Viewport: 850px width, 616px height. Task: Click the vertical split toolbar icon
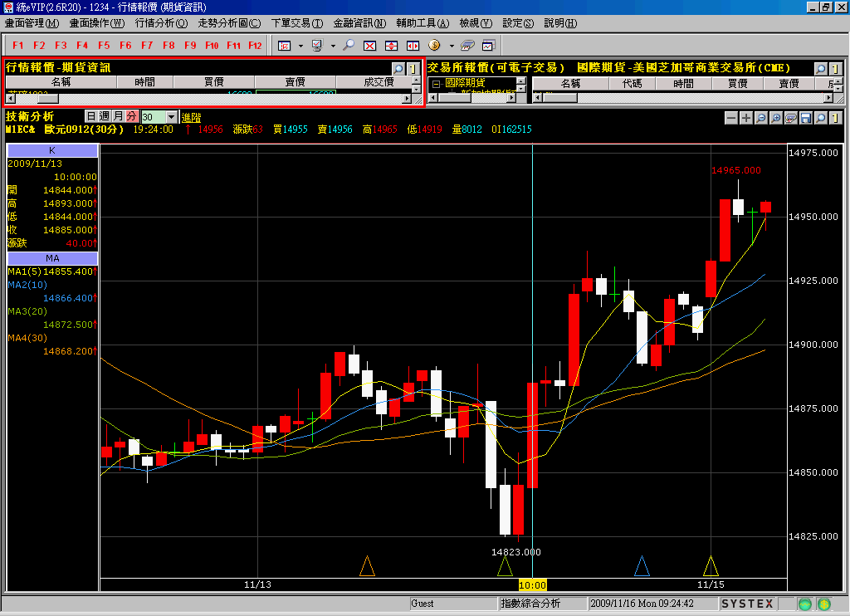click(x=392, y=46)
